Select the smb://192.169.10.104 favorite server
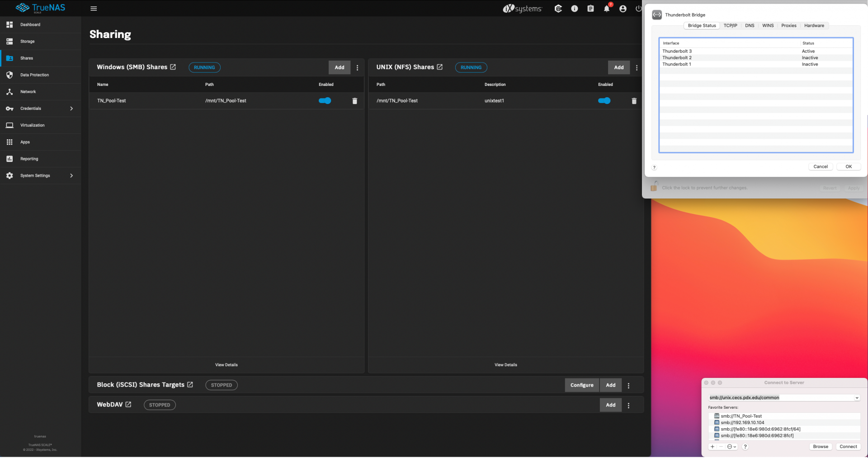Screen dimensions: 868x458 742,423
